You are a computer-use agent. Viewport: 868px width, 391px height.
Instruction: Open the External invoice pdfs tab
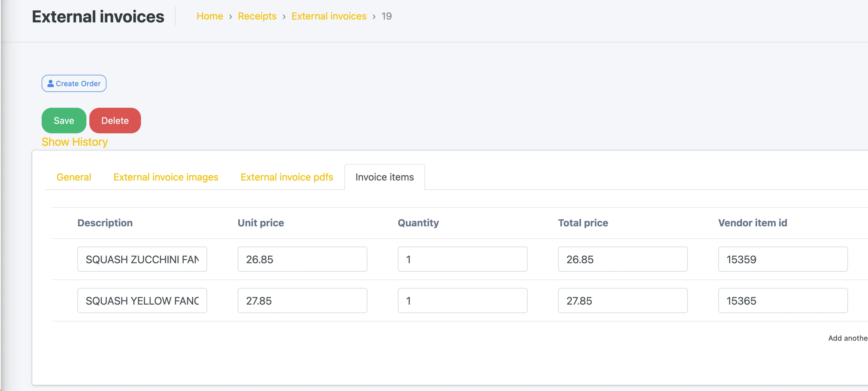coord(287,177)
